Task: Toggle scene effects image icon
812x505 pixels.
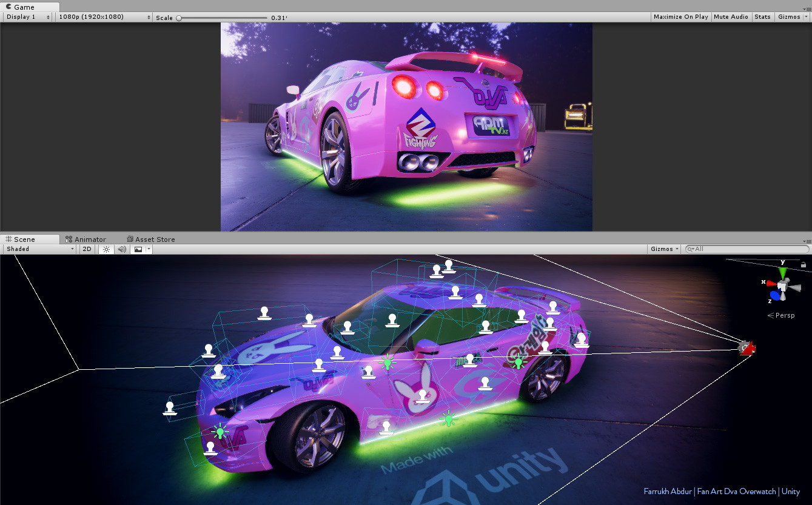Action: tap(138, 249)
